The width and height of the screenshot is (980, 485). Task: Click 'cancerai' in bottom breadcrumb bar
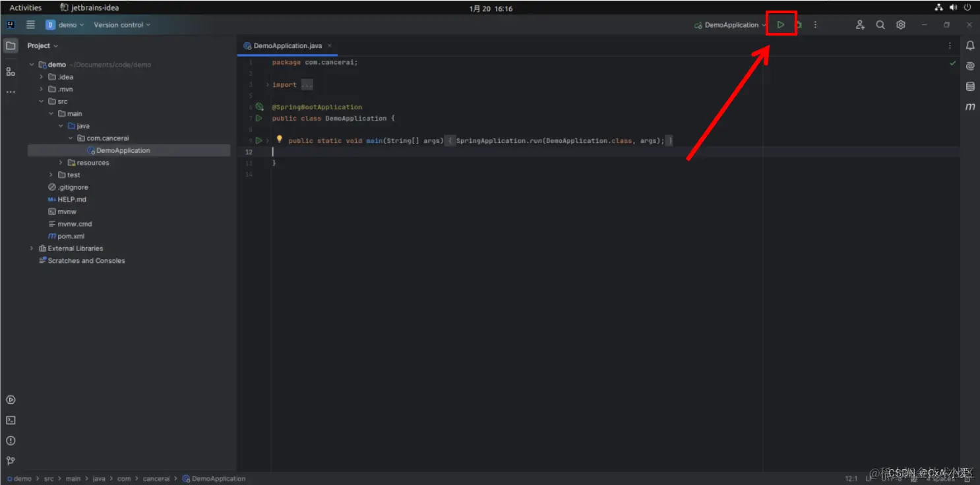click(x=156, y=478)
